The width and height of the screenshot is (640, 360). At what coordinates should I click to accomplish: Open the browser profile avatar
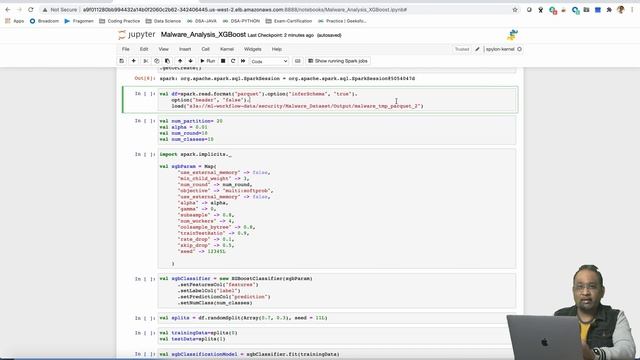click(621, 9)
